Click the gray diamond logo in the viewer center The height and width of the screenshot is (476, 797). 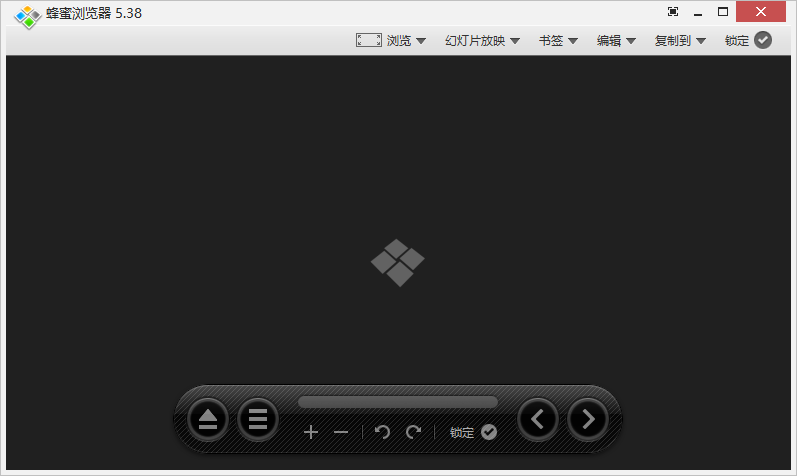pyautogui.click(x=398, y=262)
